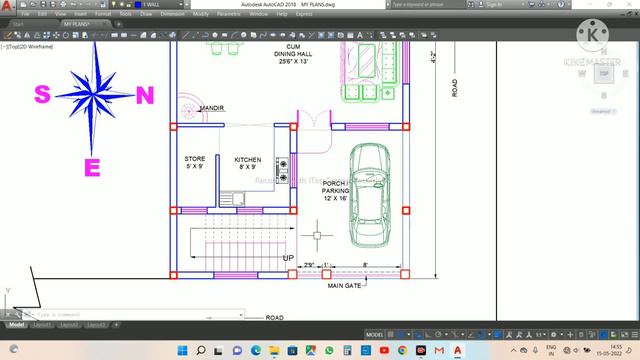Viewport: 640px width, 360px height.
Task: Open the Dimension menu
Action: (x=172, y=14)
